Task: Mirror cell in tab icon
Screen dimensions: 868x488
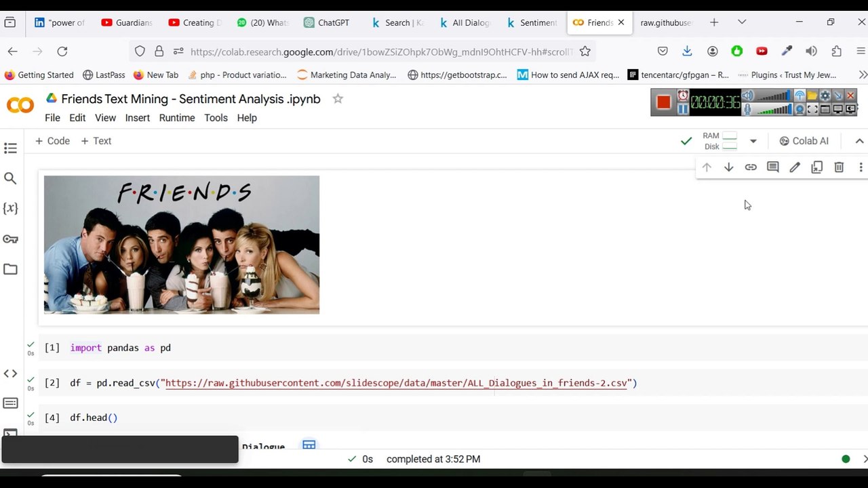Action: (x=816, y=167)
